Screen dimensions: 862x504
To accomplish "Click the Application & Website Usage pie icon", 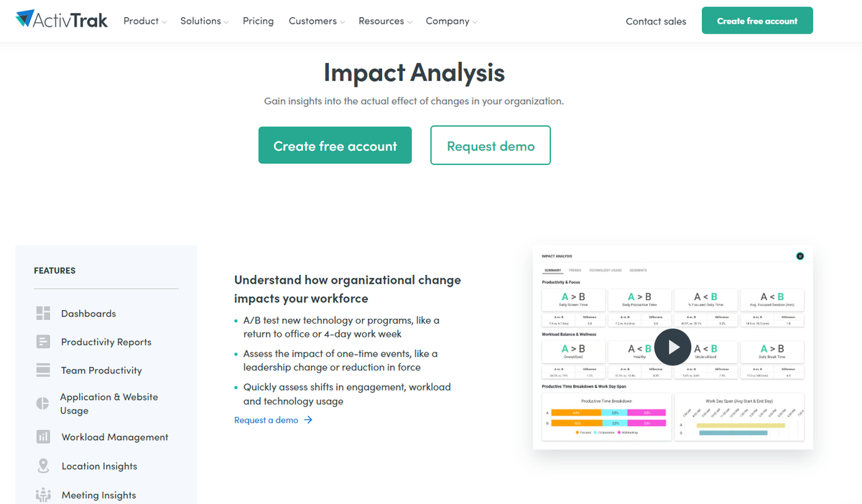I will coord(43,403).
